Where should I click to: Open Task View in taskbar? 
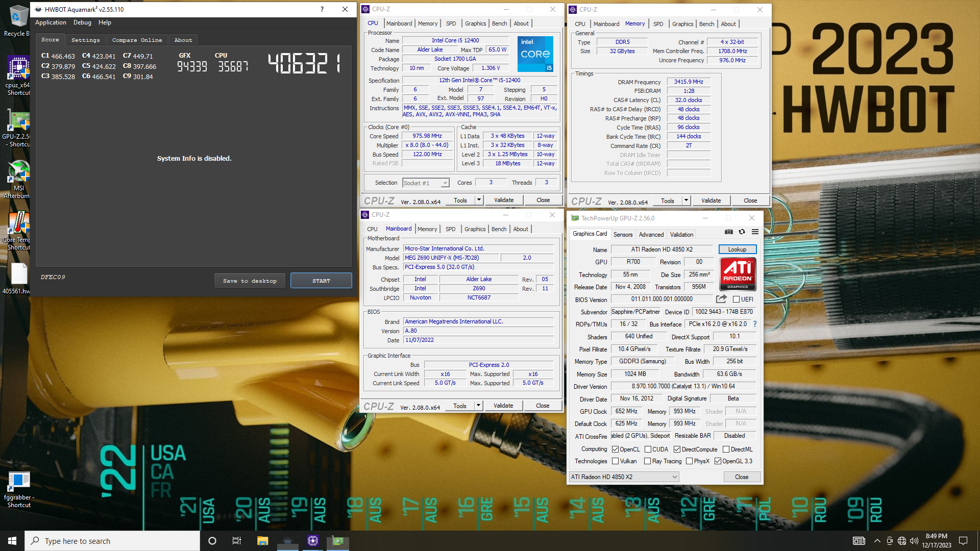point(236,541)
